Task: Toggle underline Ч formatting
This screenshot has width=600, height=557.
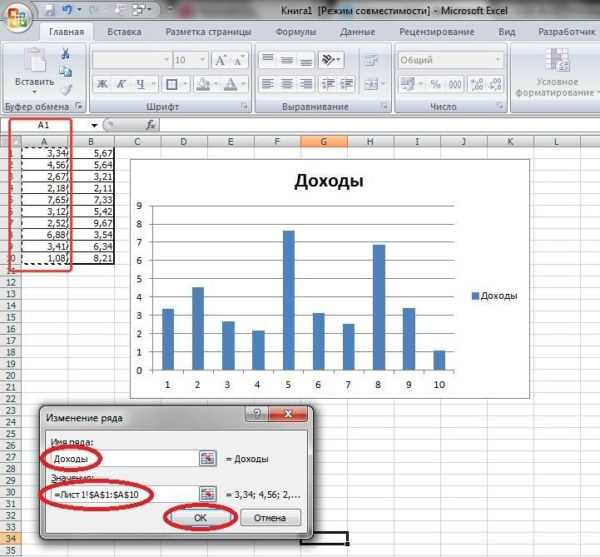Action: (140, 84)
